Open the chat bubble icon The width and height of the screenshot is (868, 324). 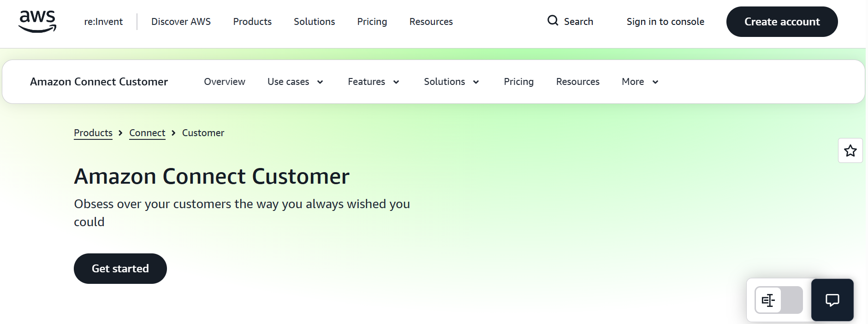[x=832, y=300]
